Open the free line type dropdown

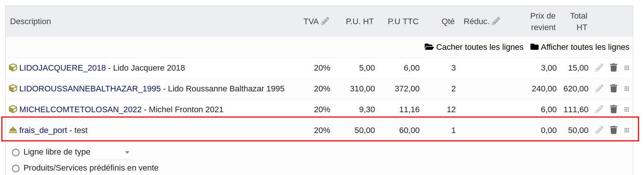coord(113,152)
